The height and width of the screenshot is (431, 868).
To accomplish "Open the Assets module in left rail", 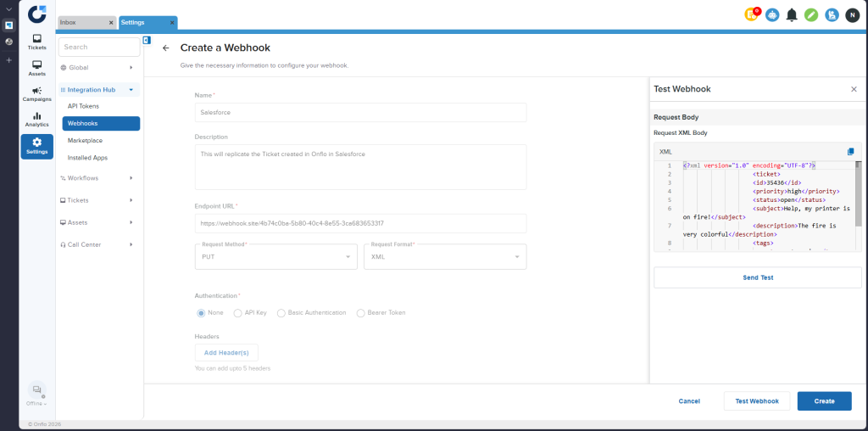I will (x=37, y=68).
